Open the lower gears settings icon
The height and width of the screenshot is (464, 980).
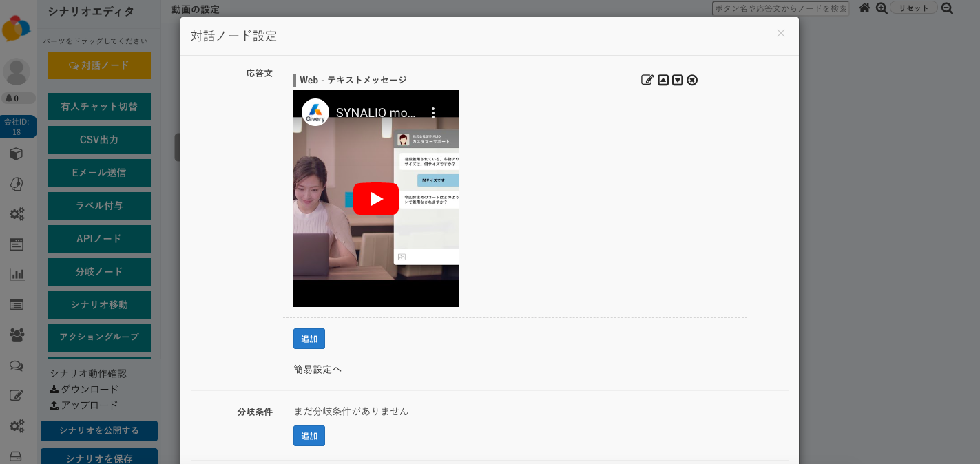(17, 426)
